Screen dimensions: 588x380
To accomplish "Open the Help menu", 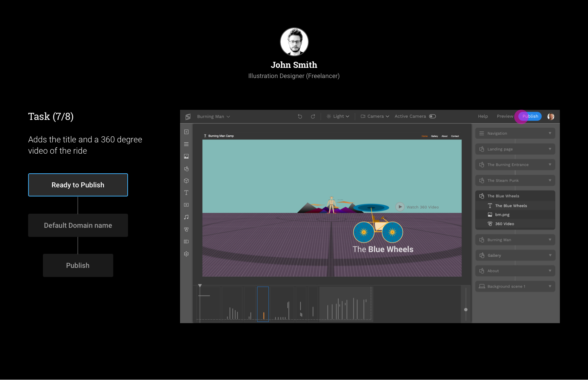I will (x=483, y=116).
